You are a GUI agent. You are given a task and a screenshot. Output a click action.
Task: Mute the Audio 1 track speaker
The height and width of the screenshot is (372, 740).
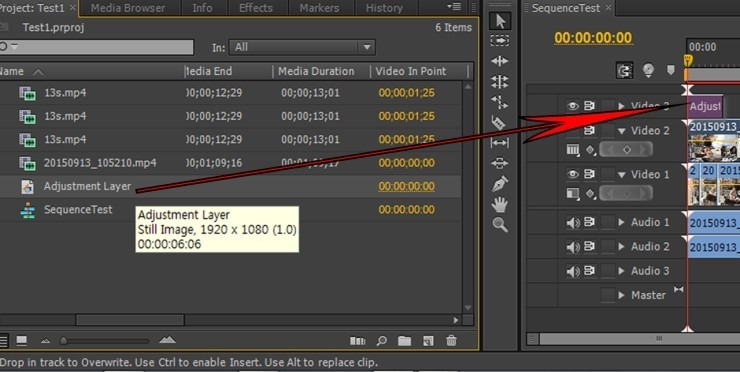tap(572, 222)
